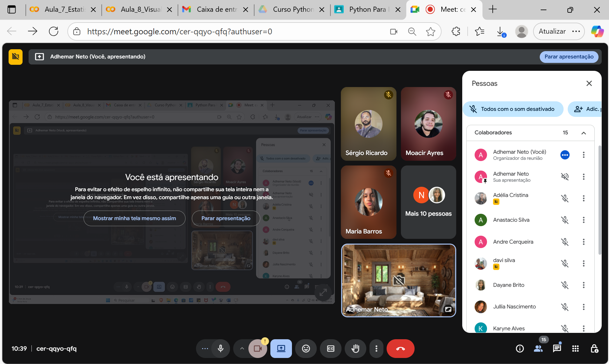The width and height of the screenshot is (609, 364).
Task: Open browser downloads
Action: [501, 31]
